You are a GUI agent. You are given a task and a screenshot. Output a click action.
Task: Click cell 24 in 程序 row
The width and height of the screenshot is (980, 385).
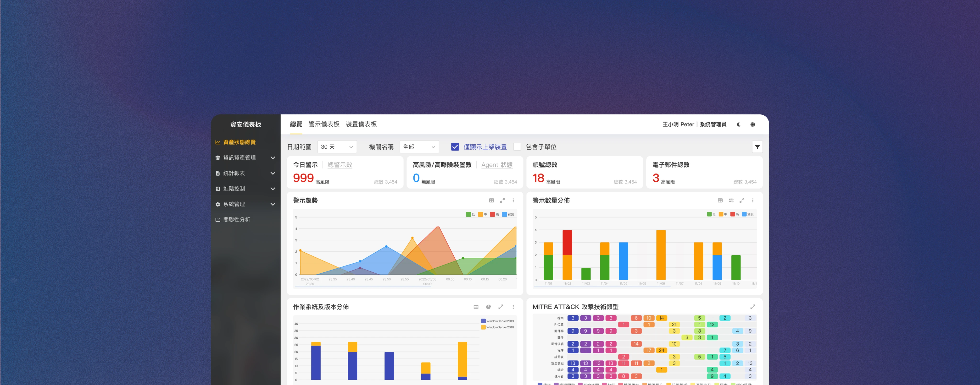pos(661,350)
